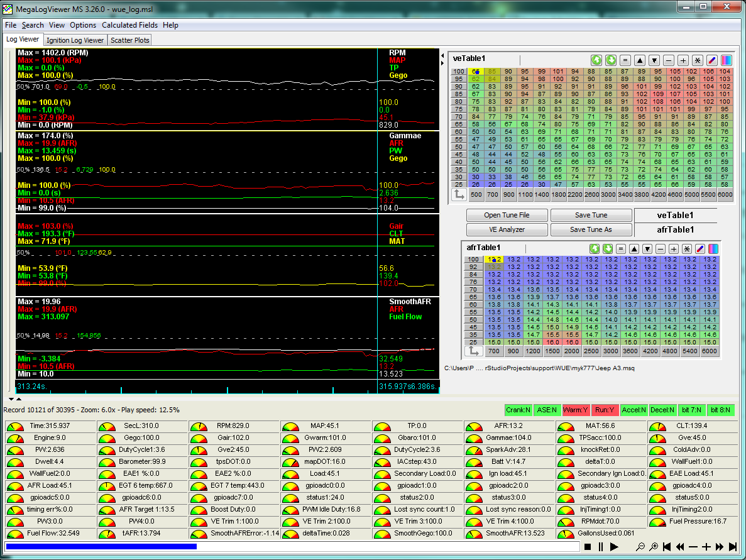Viewport: 746px width, 560px height.
Task: Click the ASE:N status indicator
Action: [547, 410]
